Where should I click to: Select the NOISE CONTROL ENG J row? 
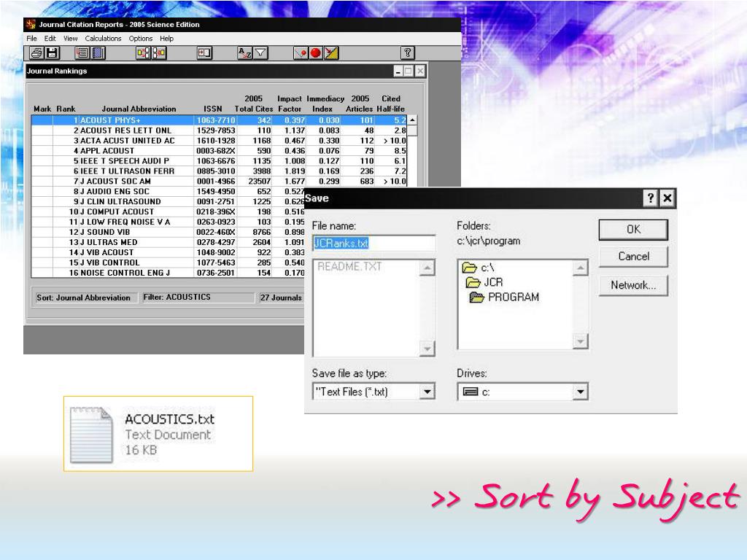(168, 273)
